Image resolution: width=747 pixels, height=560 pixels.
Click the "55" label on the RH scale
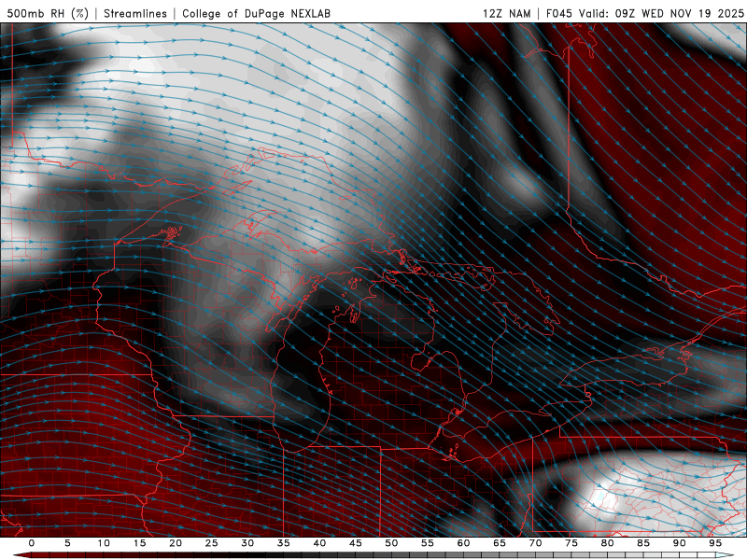(x=428, y=543)
